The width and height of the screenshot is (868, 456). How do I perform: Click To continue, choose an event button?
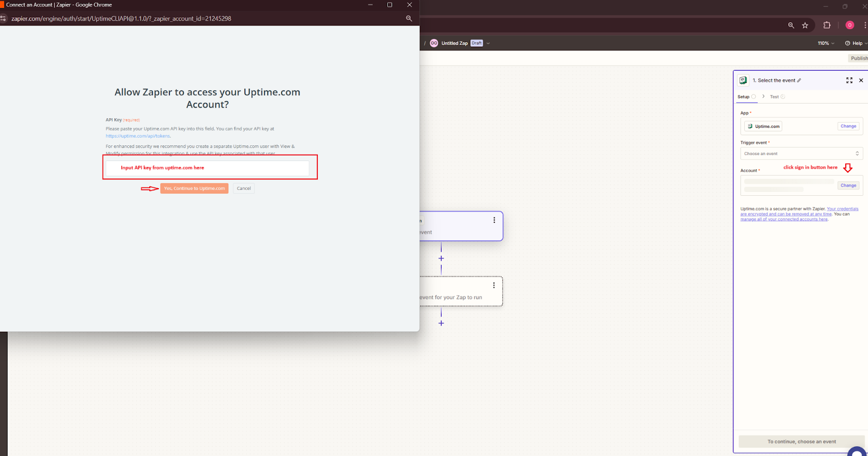point(801,441)
